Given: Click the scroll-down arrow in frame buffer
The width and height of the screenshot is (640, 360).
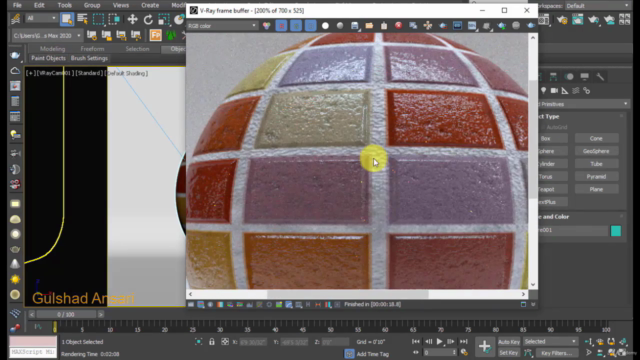Looking at the screenshot, I should [x=533, y=284].
